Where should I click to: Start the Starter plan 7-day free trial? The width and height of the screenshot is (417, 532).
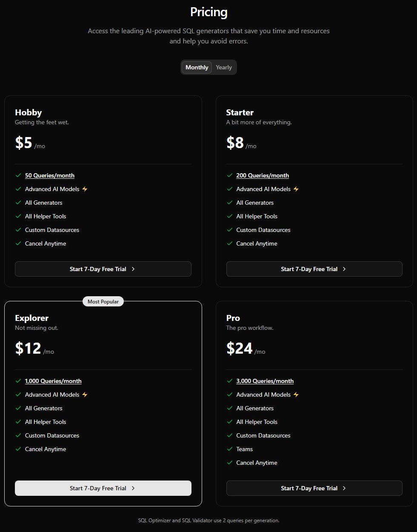point(314,269)
